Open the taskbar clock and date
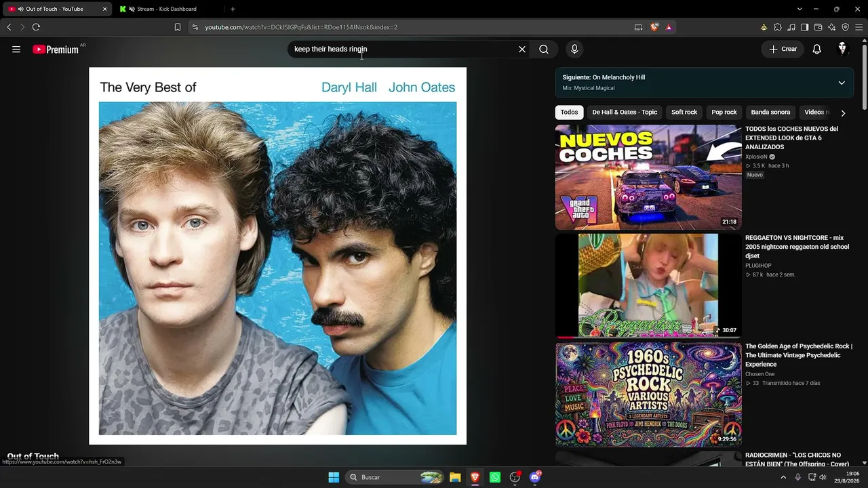 pos(848,477)
